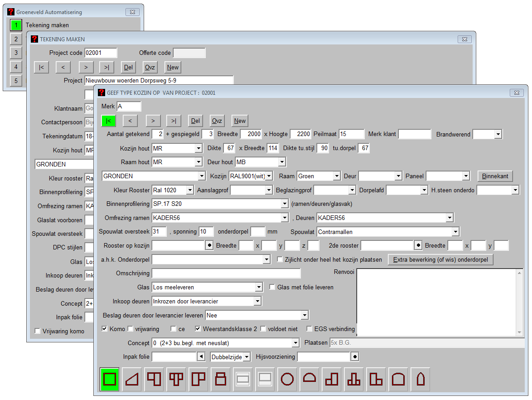Select the full circle kozijn shape
This screenshot has width=532, height=400.
287,379
